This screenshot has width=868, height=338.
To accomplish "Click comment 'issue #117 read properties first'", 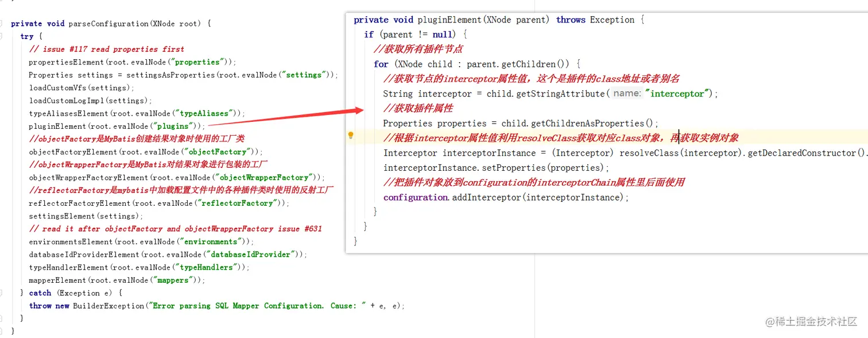I will tap(107, 49).
